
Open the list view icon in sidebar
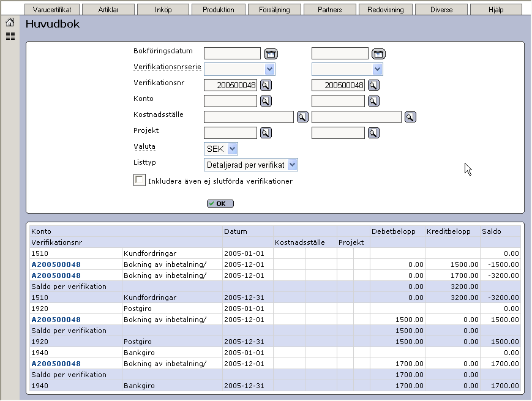10,36
